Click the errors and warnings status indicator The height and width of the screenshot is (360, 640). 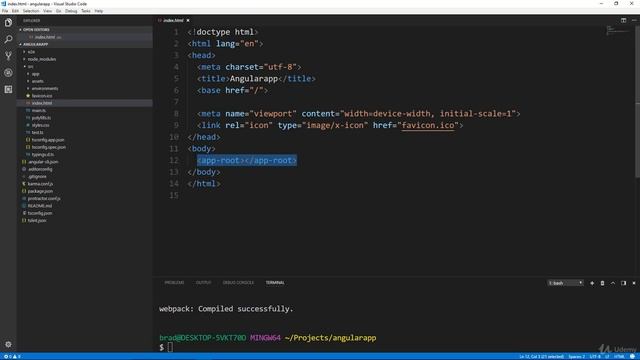pos(12,356)
